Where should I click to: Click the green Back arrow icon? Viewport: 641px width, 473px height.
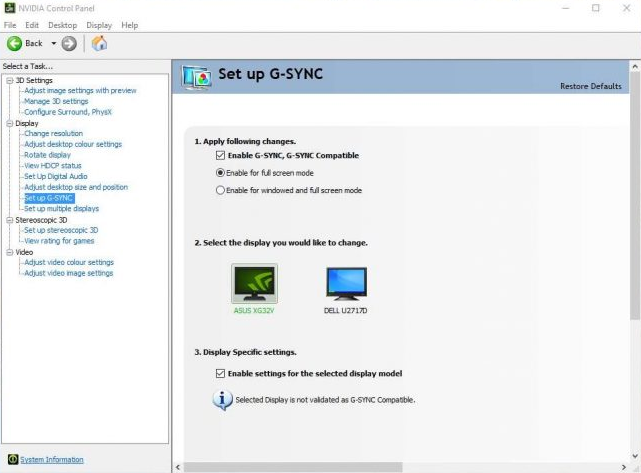pos(14,43)
